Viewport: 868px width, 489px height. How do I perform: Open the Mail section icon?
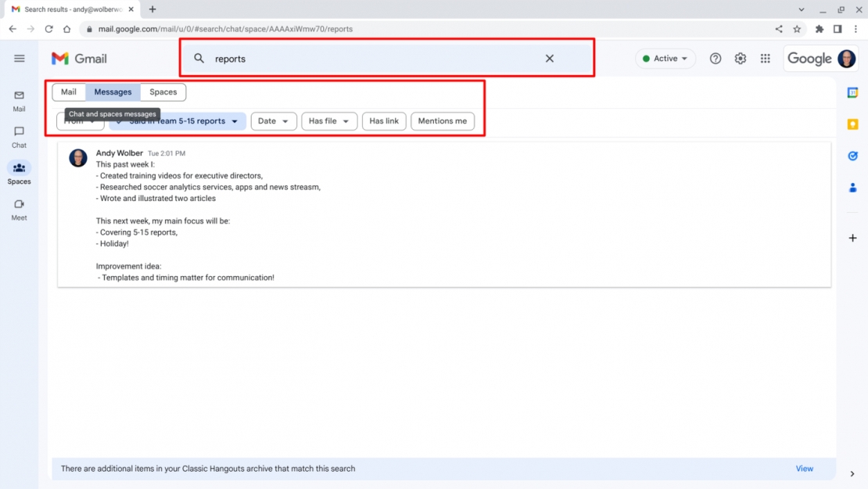click(x=19, y=97)
